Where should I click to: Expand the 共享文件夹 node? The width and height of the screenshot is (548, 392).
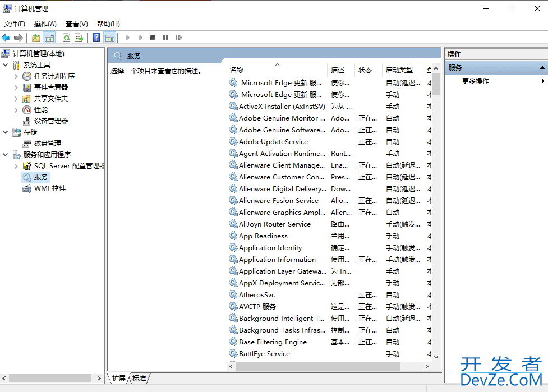[16, 99]
